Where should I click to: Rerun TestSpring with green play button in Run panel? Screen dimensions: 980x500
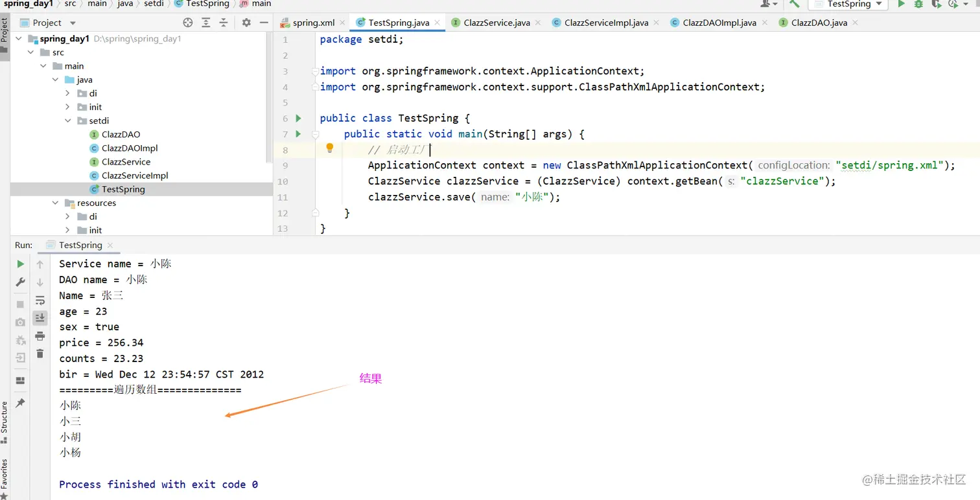point(21,264)
